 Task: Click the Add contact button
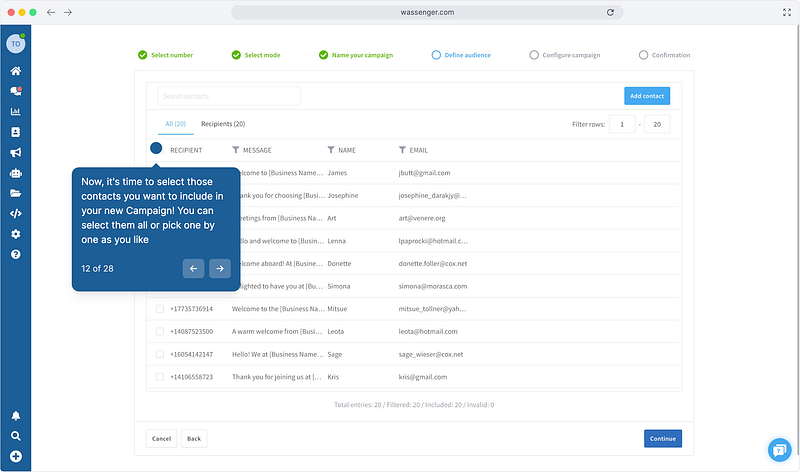646,96
